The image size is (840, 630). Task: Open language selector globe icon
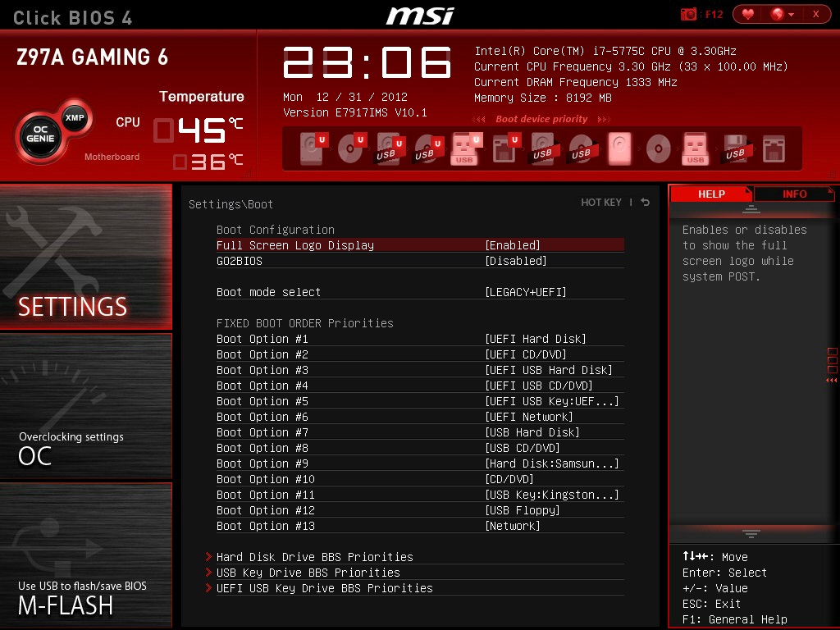tap(781, 15)
